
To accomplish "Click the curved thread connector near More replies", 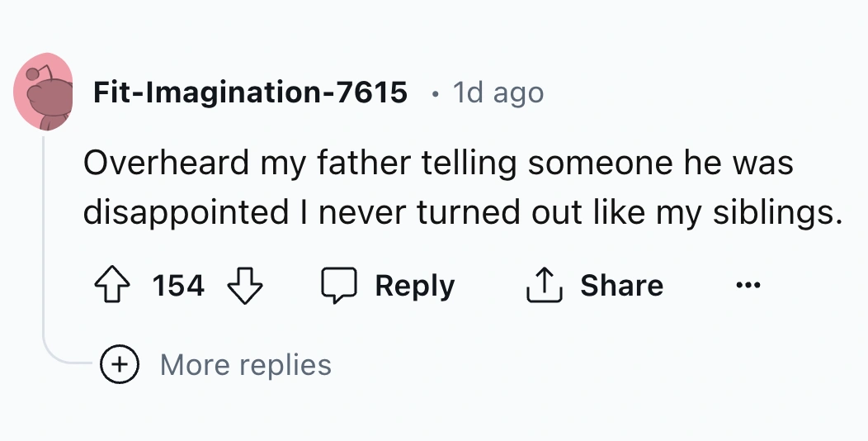I will tap(62, 357).
